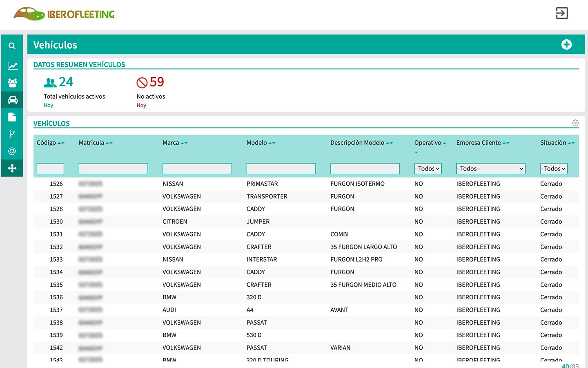The width and height of the screenshot is (588, 368).
Task: Focus the Modelo filter input
Action: click(281, 168)
